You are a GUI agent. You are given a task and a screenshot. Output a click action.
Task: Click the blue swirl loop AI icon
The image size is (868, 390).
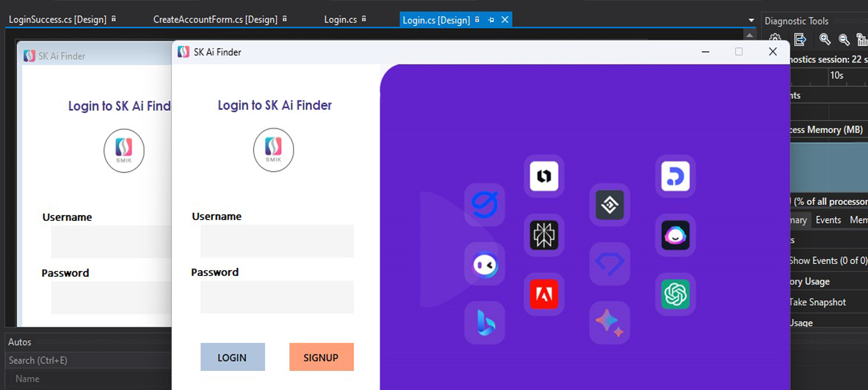pyautogui.click(x=485, y=204)
